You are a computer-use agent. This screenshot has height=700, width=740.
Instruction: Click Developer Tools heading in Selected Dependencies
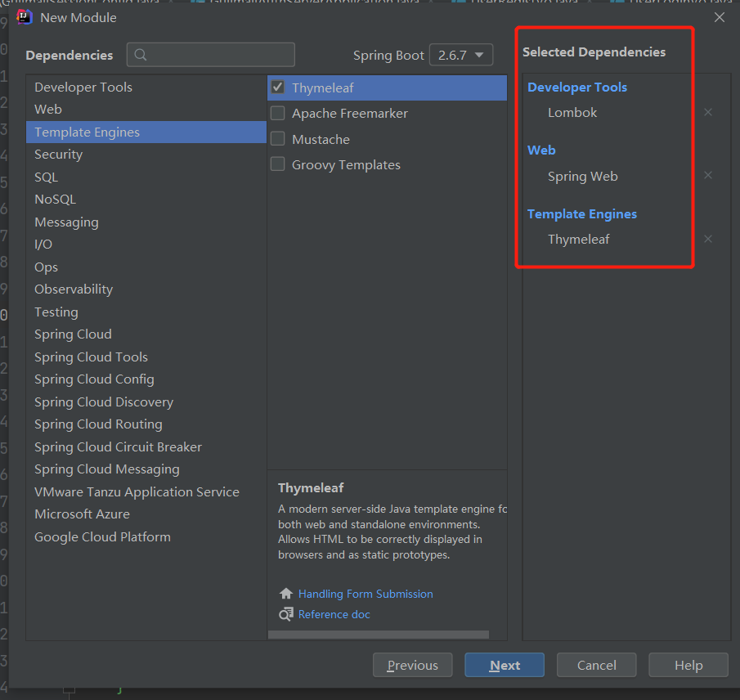(x=577, y=87)
